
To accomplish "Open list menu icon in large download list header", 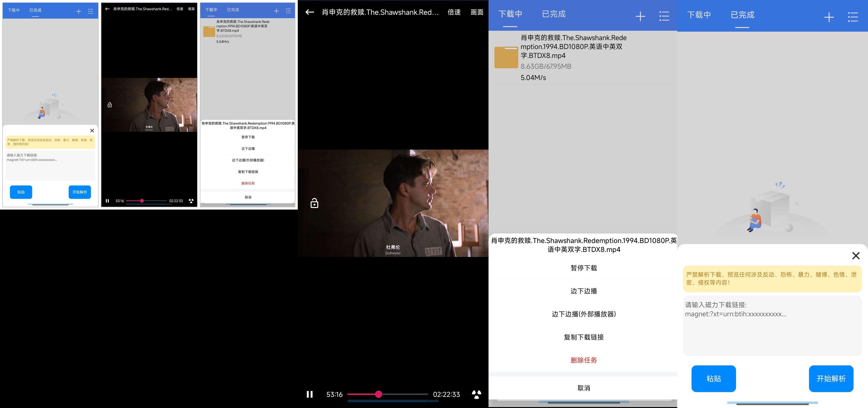I will click(664, 16).
